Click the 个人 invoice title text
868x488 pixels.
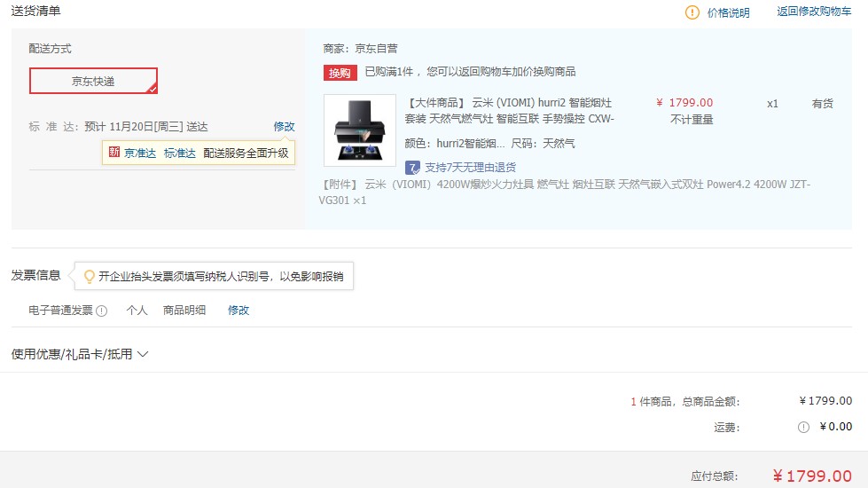click(137, 311)
